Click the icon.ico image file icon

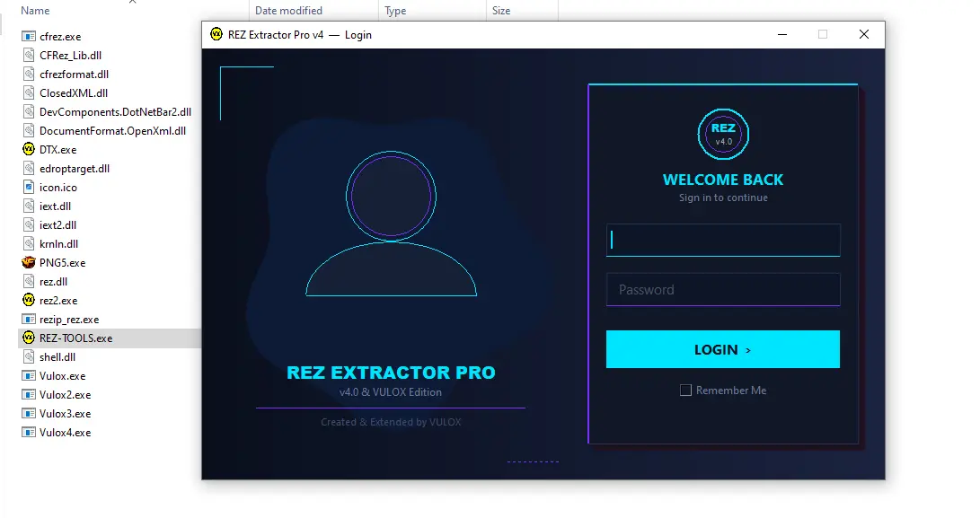click(29, 187)
